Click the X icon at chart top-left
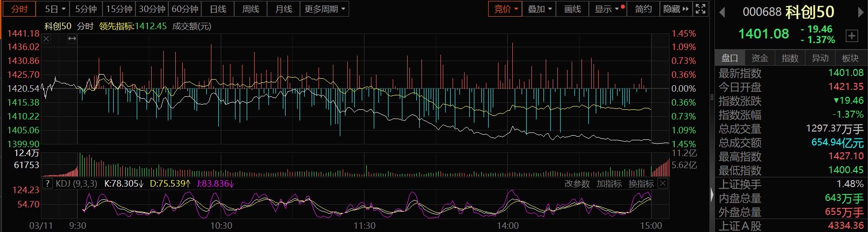Image resolution: width=868 pixels, height=232 pixels. [x=46, y=39]
